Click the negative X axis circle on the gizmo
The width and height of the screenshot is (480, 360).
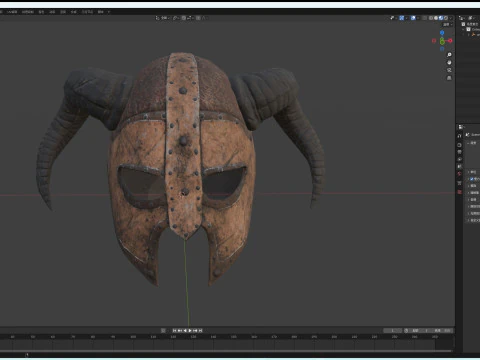[x=434, y=41]
